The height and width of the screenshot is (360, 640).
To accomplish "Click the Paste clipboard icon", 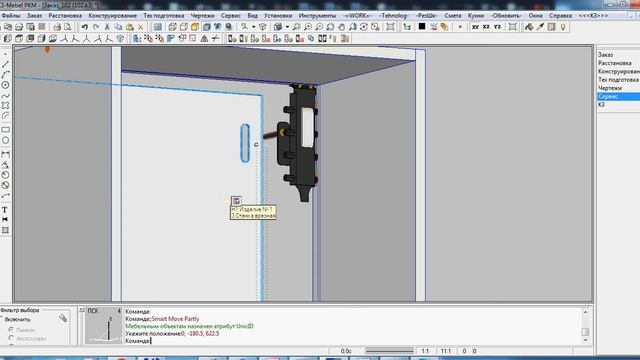I will pyautogui.click(x=129, y=27).
